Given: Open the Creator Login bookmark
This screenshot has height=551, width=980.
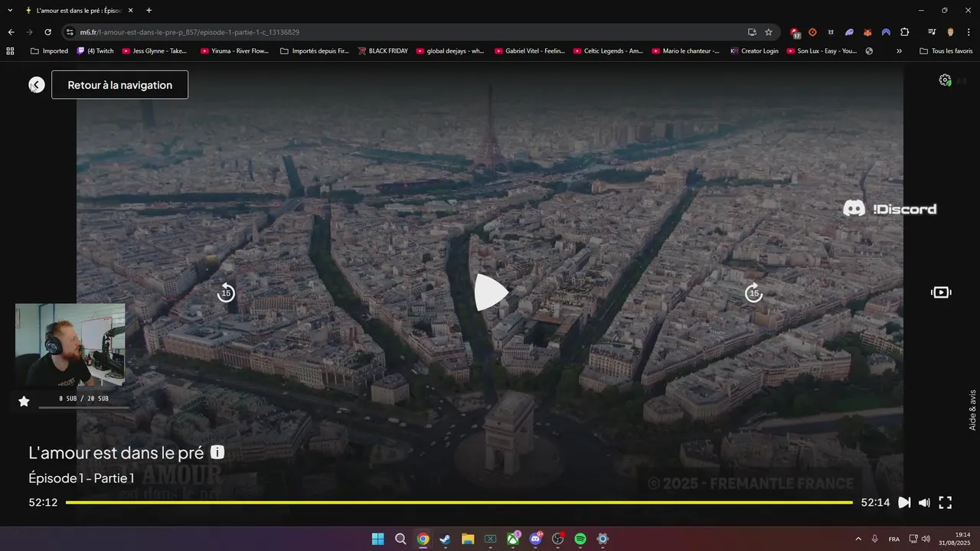Looking at the screenshot, I should (755, 51).
